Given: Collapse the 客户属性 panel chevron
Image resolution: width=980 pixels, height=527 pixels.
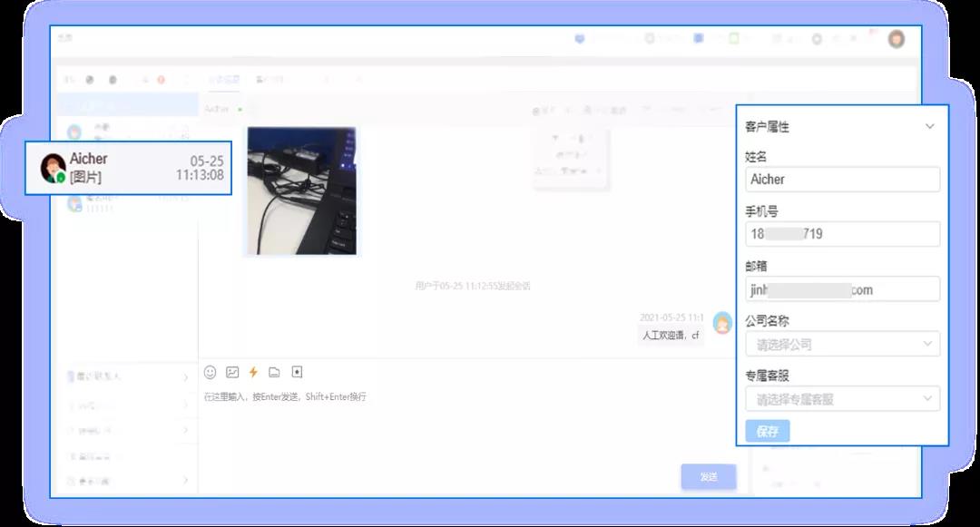Looking at the screenshot, I should 929,127.
